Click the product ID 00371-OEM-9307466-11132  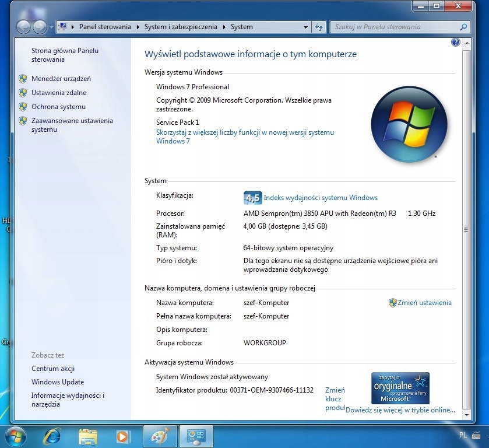click(272, 390)
